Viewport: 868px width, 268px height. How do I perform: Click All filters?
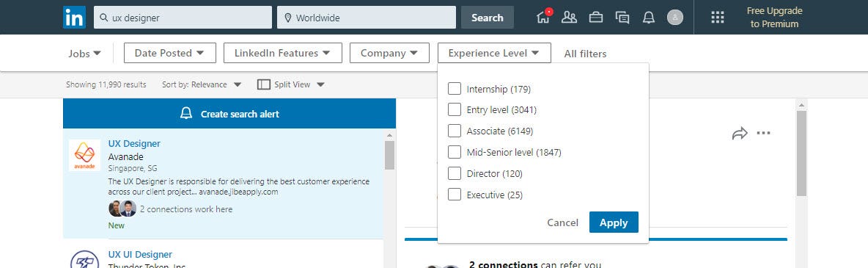point(585,54)
